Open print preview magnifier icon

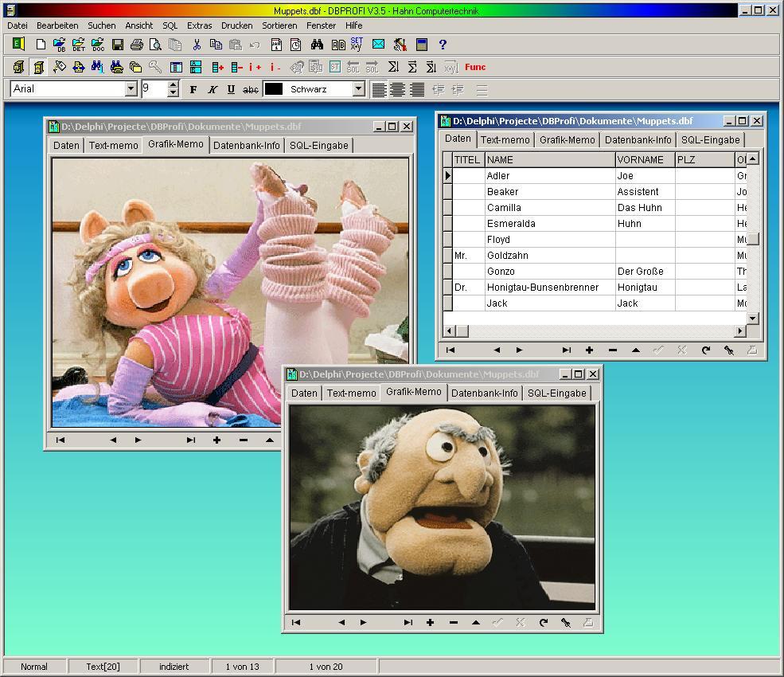pyautogui.click(x=155, y=45)
